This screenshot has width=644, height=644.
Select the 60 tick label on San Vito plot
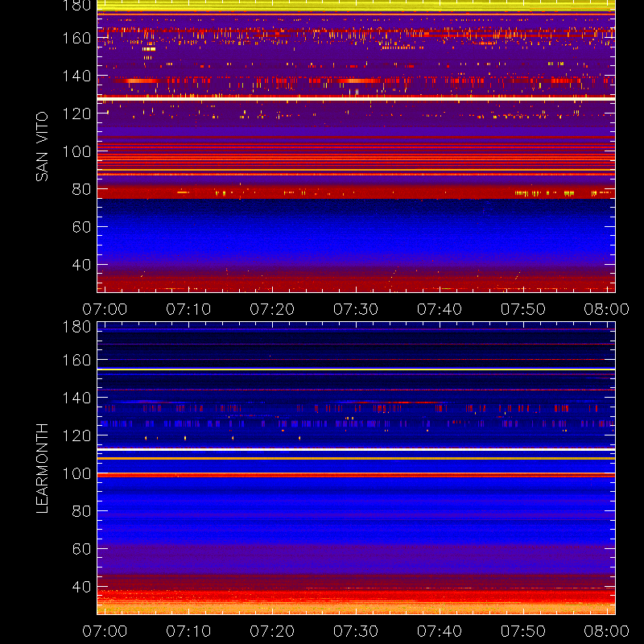(81, 227)
